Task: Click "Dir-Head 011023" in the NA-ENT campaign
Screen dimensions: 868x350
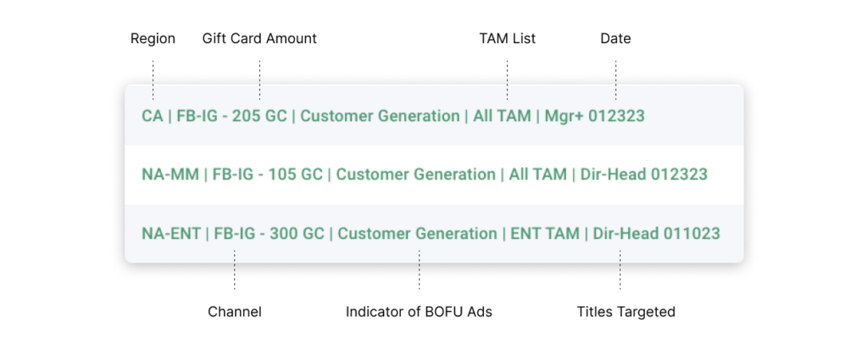Action: [x=656, y=233]
